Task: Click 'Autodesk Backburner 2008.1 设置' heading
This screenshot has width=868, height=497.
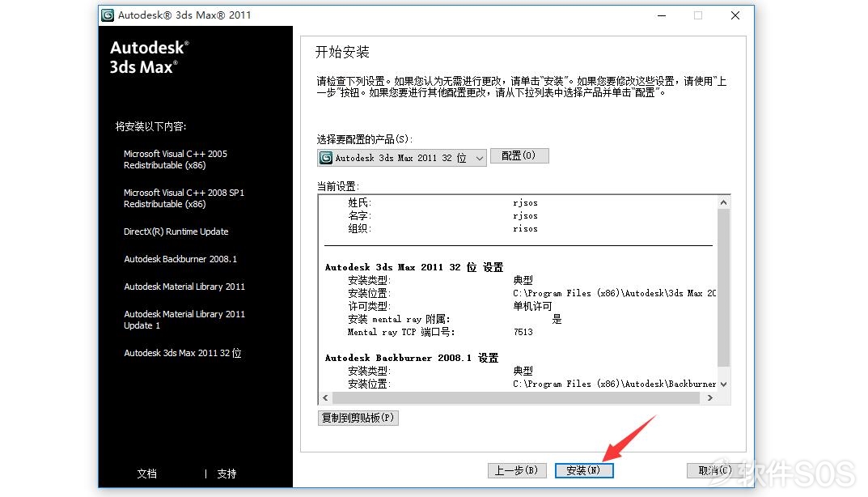Action: [x=412, y=358]
